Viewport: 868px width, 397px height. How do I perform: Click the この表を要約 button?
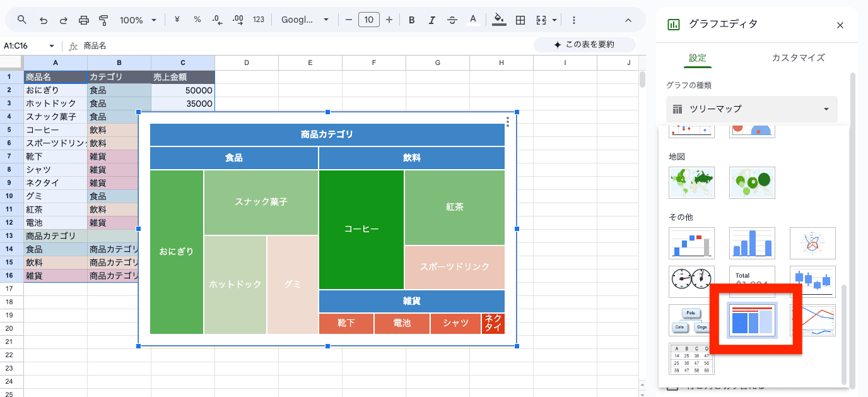pos(584,45)
